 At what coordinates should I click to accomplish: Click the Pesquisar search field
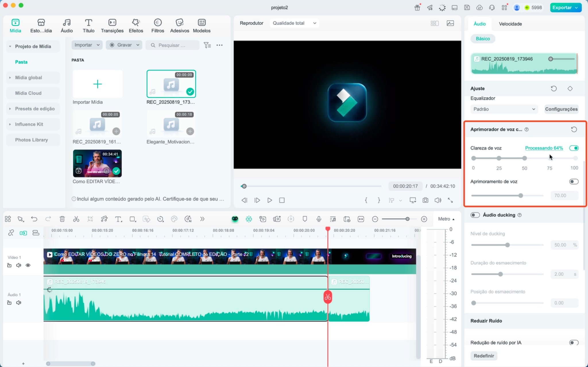point(172,45)
